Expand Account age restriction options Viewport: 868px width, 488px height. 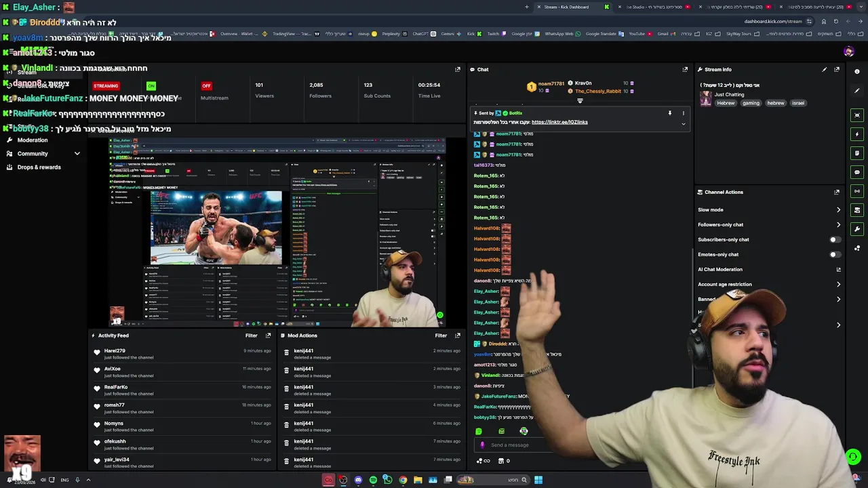click(x=838, y=285)
